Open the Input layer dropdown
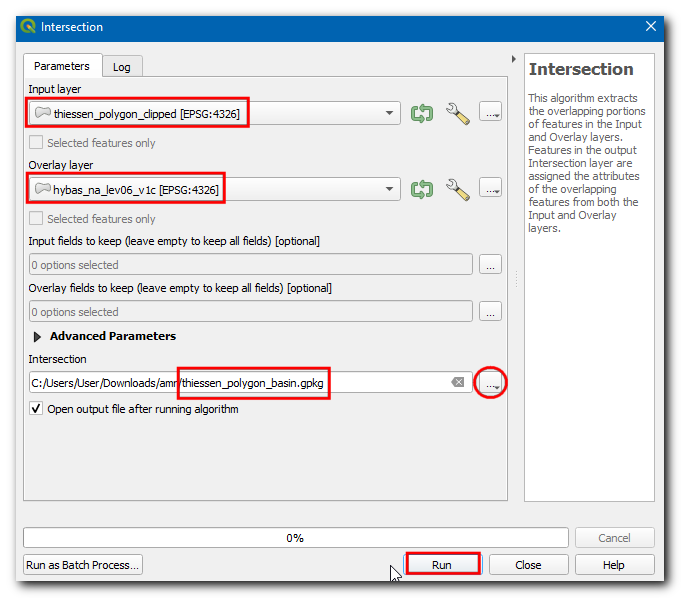 click(x=389, y=113)
